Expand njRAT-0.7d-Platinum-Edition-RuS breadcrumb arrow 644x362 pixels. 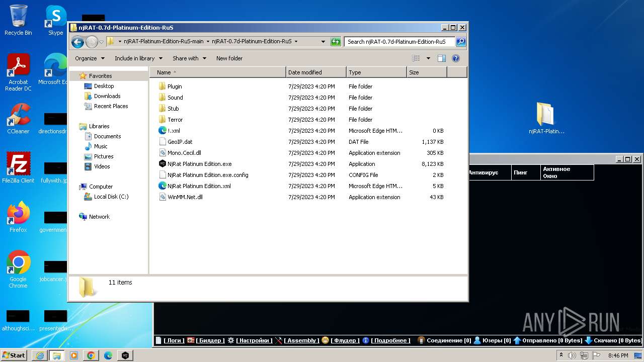tap(296, 42)
